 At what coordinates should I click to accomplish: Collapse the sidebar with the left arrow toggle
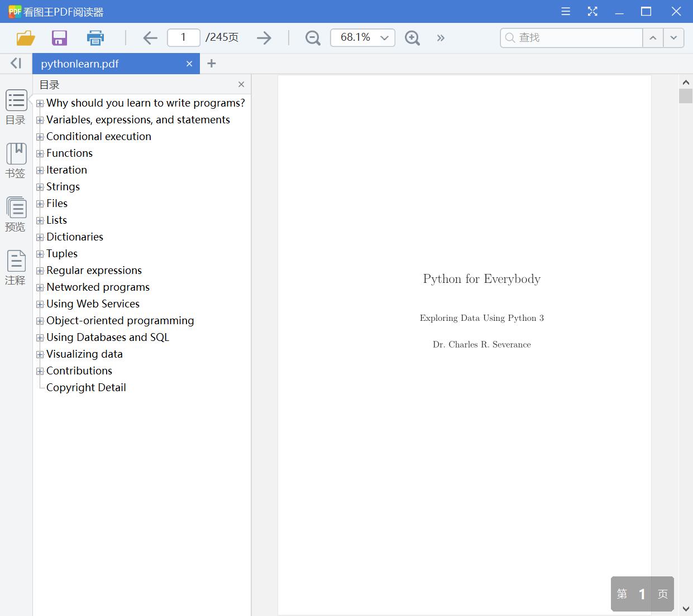[x=16, y=64]
